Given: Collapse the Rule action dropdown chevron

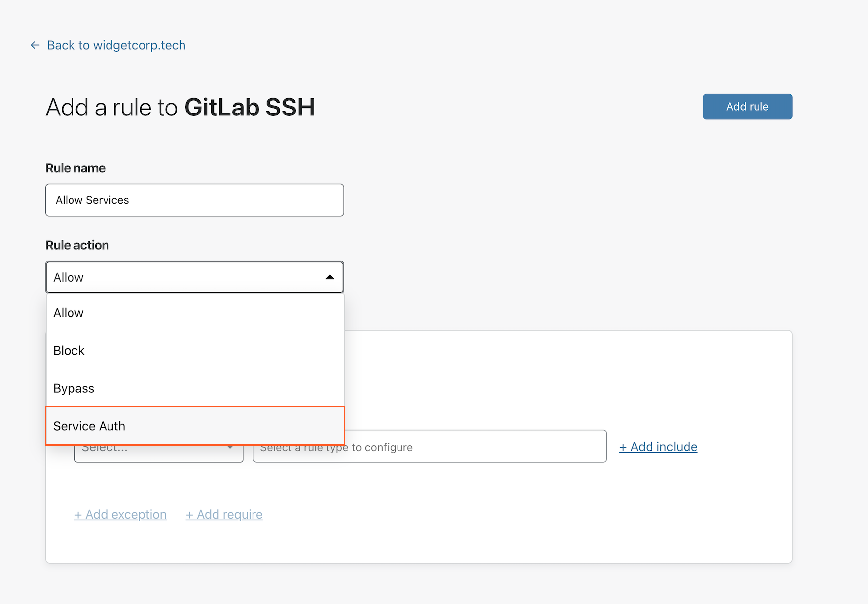Looking at the screenshot, I should click(x=329, y=277).
